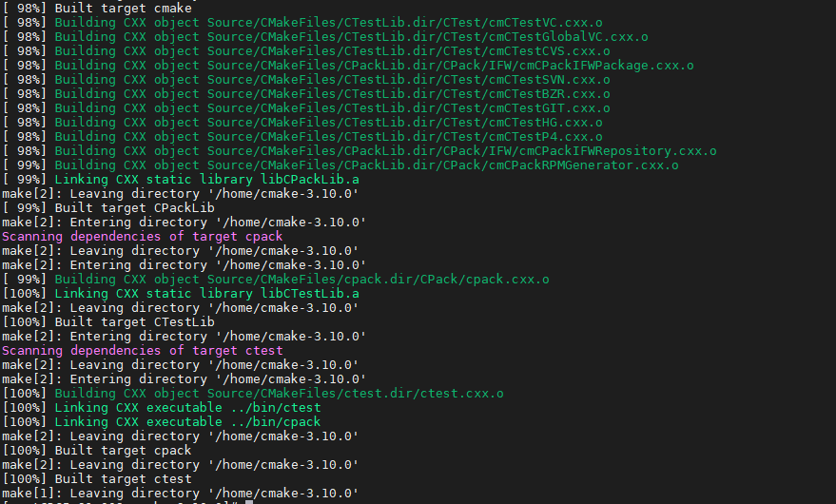Click 'Linking CXX executable ../bin/ctest'

(x=187, y=407)
